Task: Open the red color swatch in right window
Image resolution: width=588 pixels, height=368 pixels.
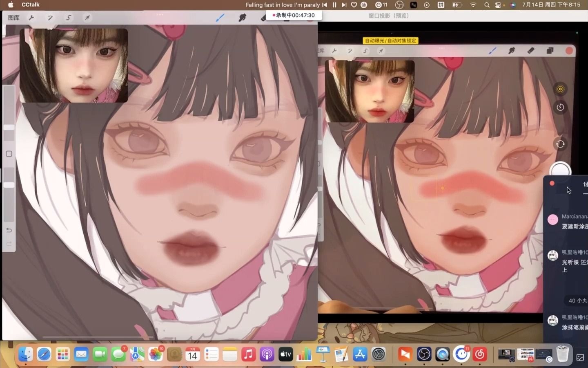Action: (569, 51)
